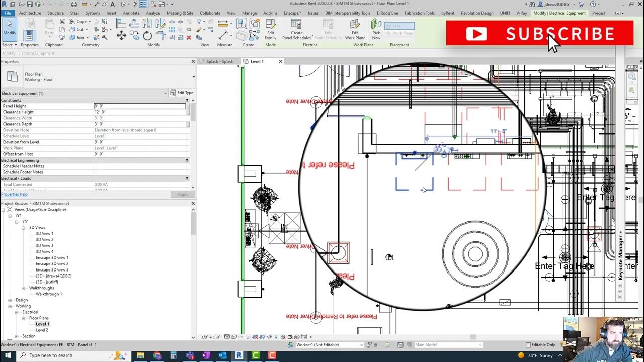Screen dimensions: 644x362
Task: Select Enscape 3D view 2 in browser
Action: (52, 264)
